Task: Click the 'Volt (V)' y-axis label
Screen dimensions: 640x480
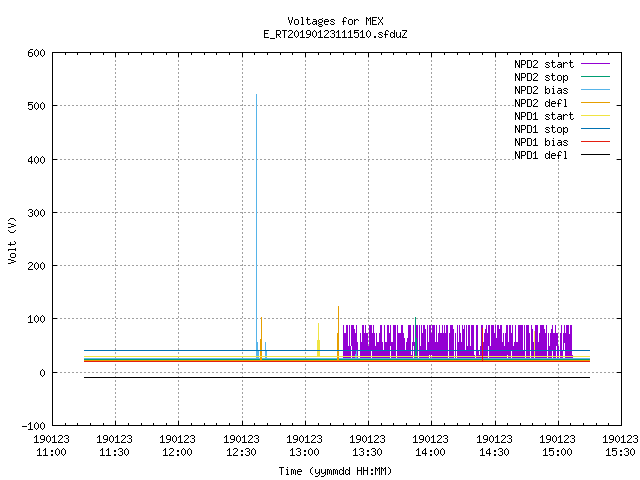Action: point(12,241)
